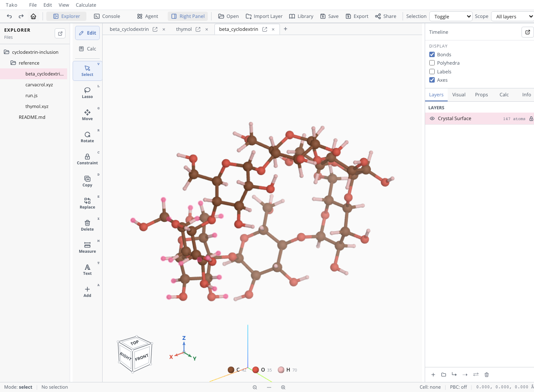This screenshot has width=534, height=392.
Task: Click the Oxygen color swatch in legend
Action: coord(256,370)
